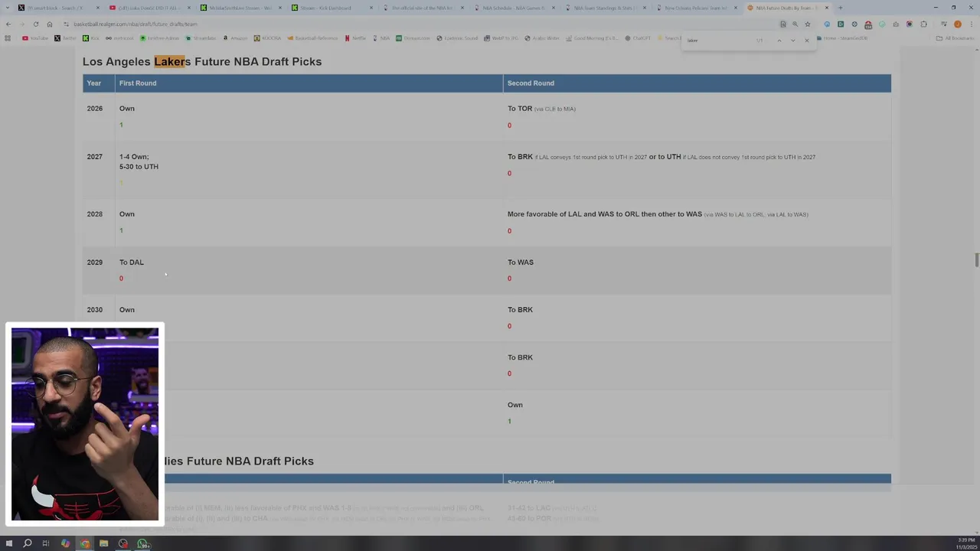980x551 pixels.
Task: Open the Netflix bookmark
Action: click(355, 38)
